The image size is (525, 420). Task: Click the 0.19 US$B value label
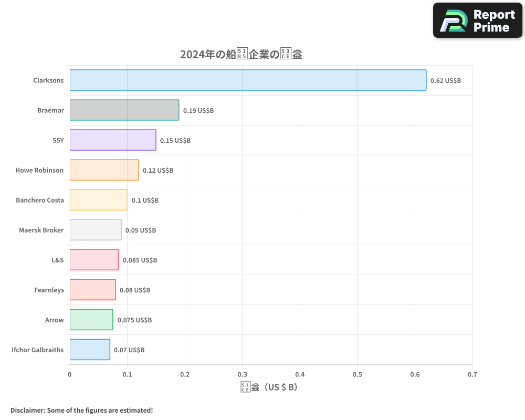click(x=198, y=111)
